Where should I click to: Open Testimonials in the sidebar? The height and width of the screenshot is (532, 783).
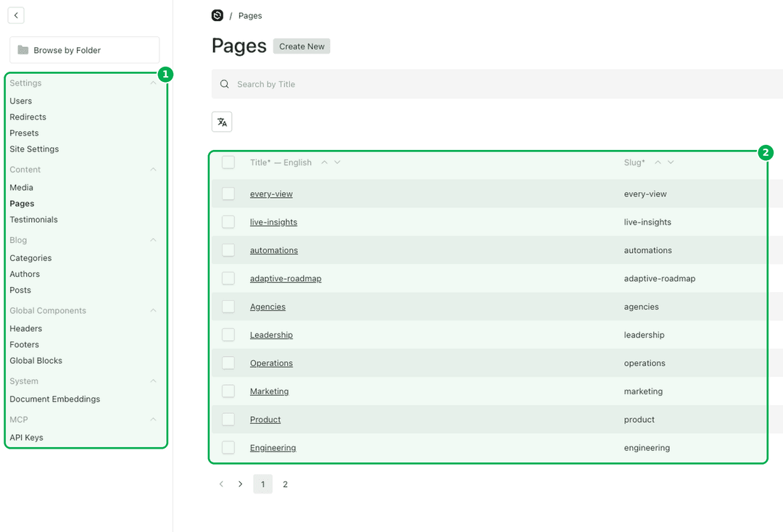pos(33,220)
